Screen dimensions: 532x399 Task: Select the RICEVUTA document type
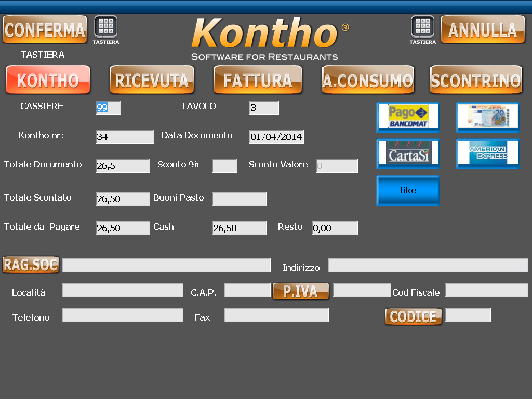[152, 79]
